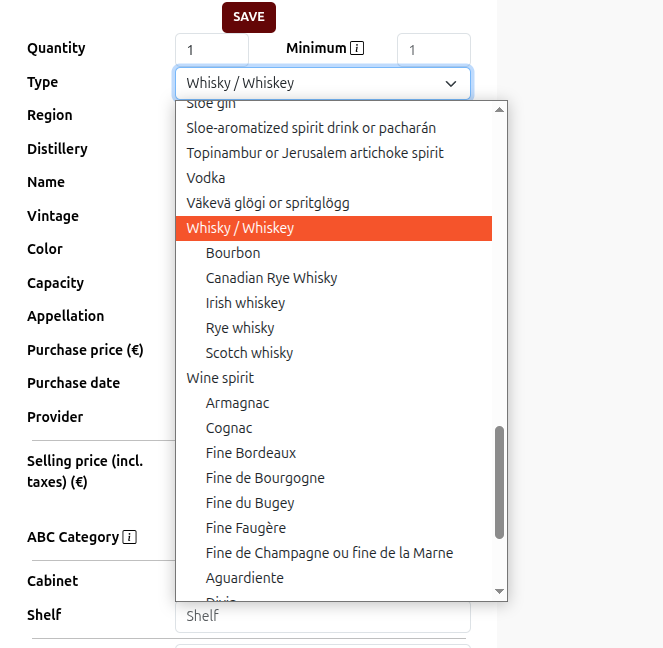Choose Cognac under Wine spirit
Image resolution: width=663 pixels, height=648 pixels.
tap(229, 428)
